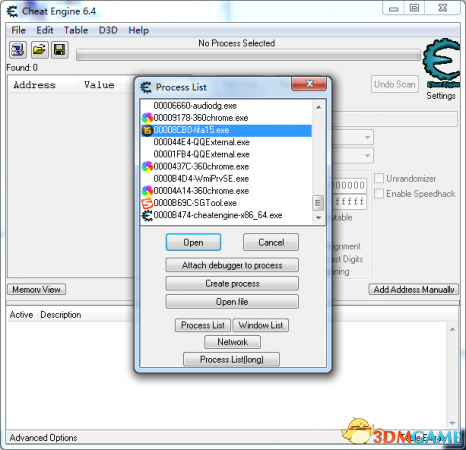Image resolution: width=466 pixels, height=450 pixels.
Task: Click the SGTool.exe process icon
Action: click(147, 203)
